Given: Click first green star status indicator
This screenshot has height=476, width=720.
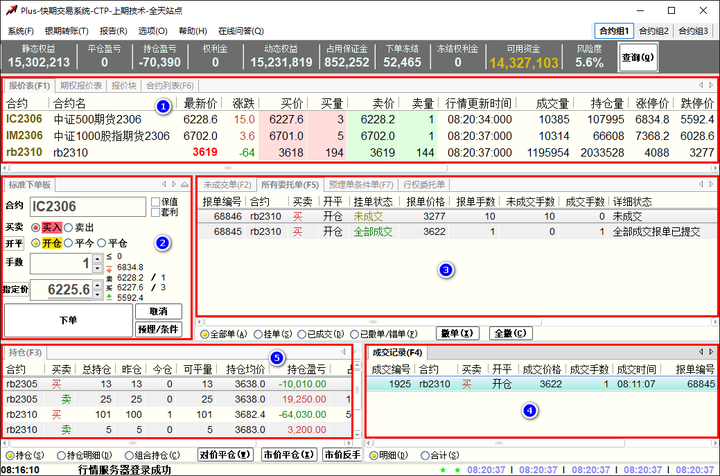Looking at the screenshot, I should [x=443, y=470].
